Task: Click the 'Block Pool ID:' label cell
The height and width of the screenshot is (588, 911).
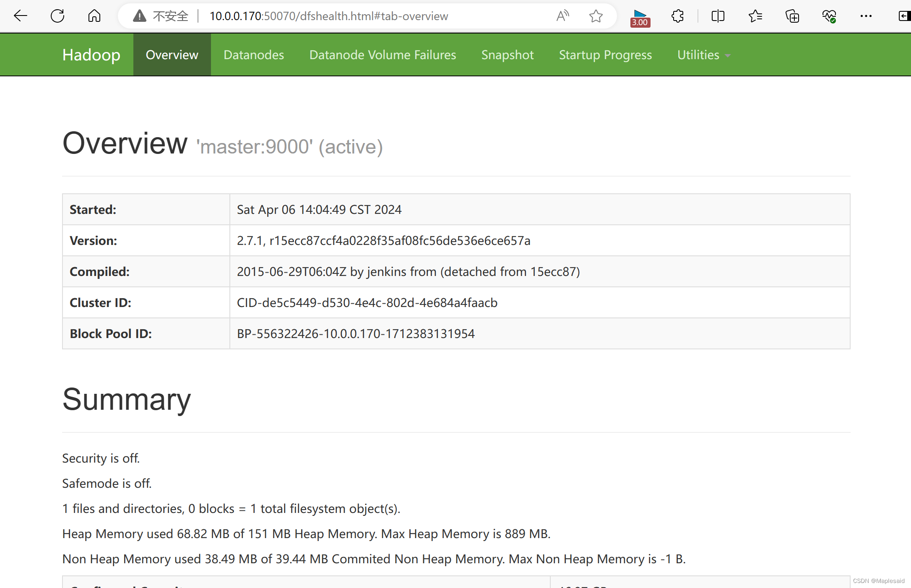Action: 146,333
